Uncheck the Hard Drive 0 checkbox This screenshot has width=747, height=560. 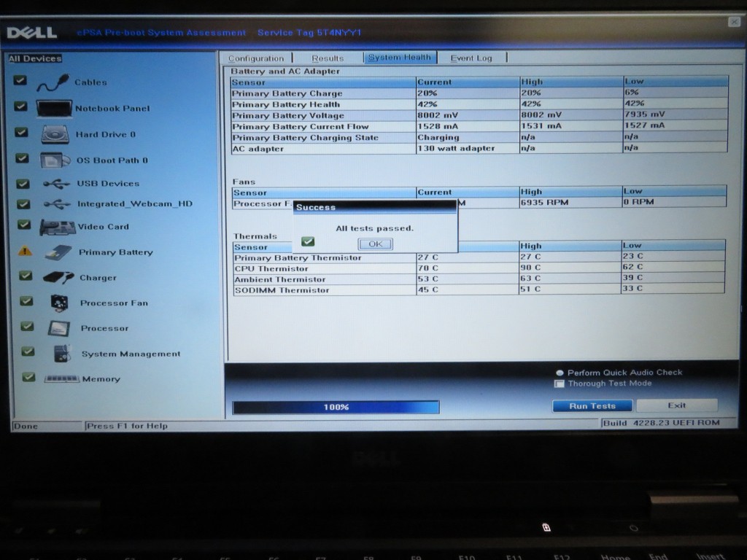pyautogui.click(x=21, y=132)
